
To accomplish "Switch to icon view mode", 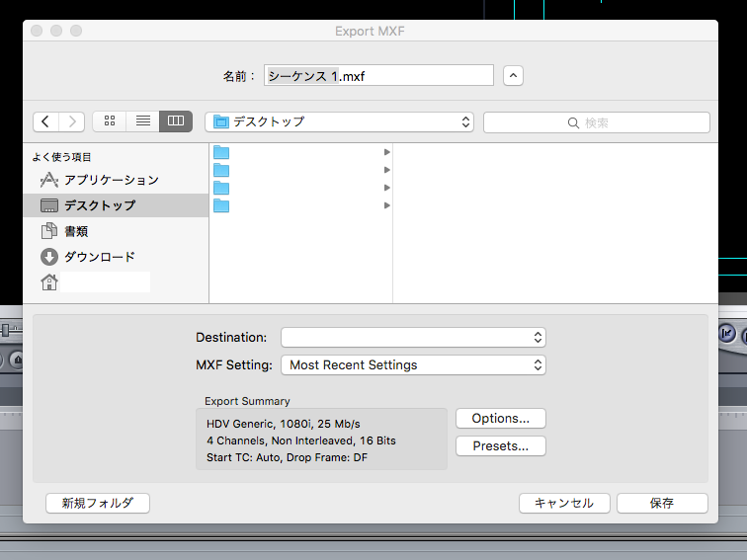I will [110, 121].
